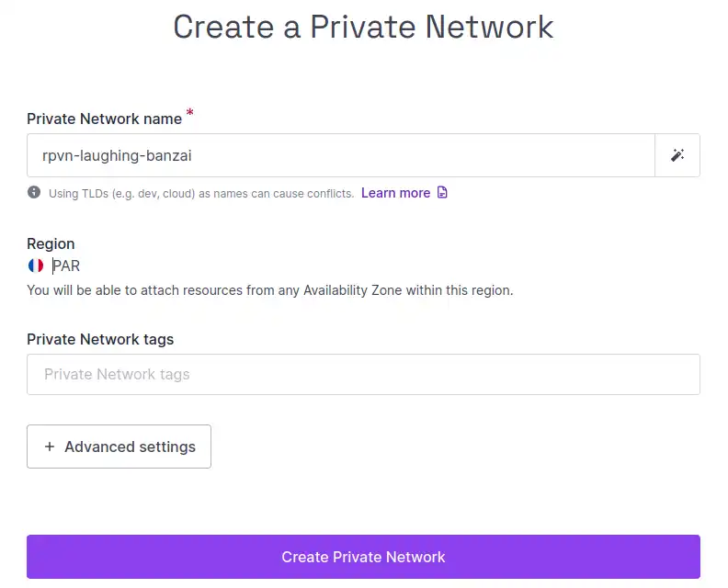Click the Availability Zone region note
Image resolution: width=728 pixels, height=588 pixels.
(x=270, y=290)
